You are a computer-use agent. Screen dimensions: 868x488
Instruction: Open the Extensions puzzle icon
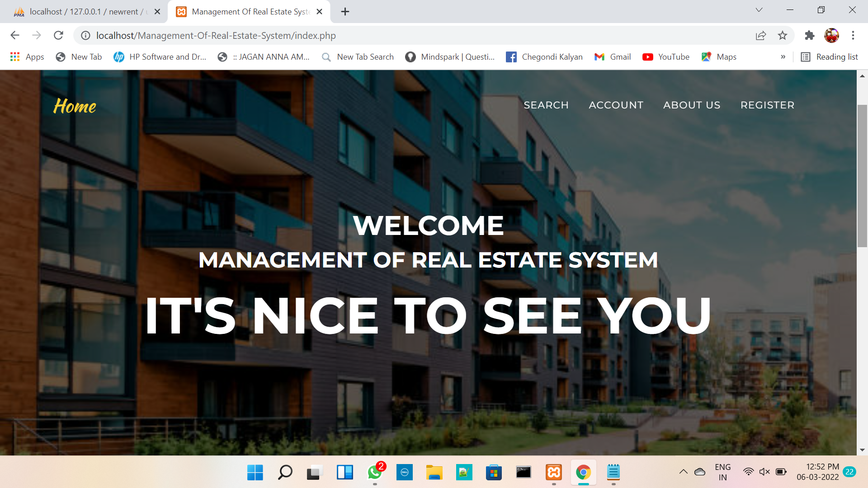[809, 35]
